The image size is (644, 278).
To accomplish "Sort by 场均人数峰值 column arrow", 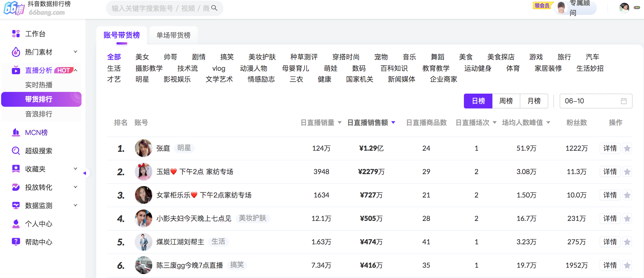I will tap(548, 122).
